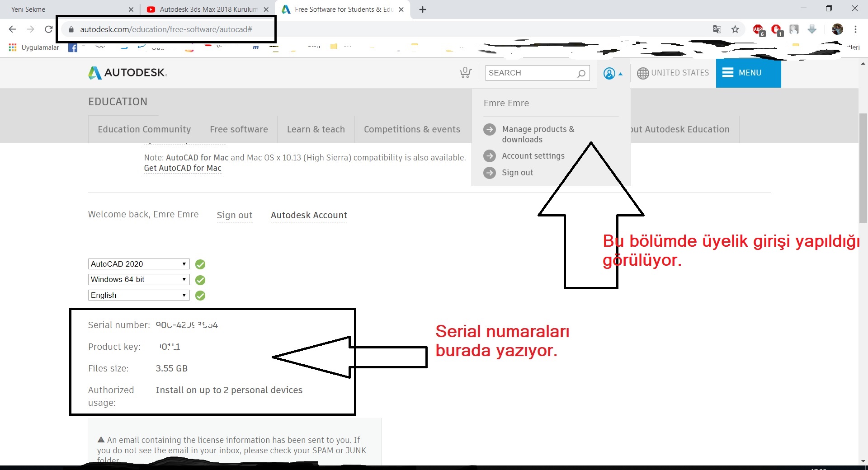Click the scrollbar down arrow

(x=863, y=461)
